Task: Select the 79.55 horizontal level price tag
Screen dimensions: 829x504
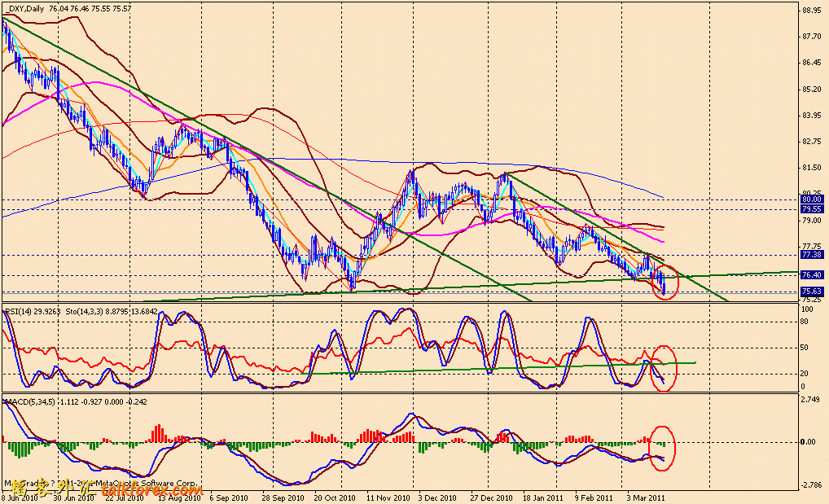Action: [x=812, y=209]
